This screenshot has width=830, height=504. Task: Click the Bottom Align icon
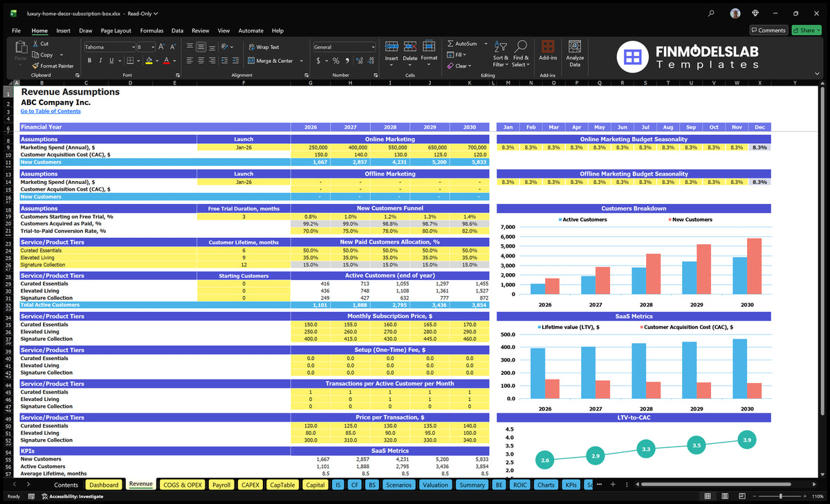coord(212,47)
